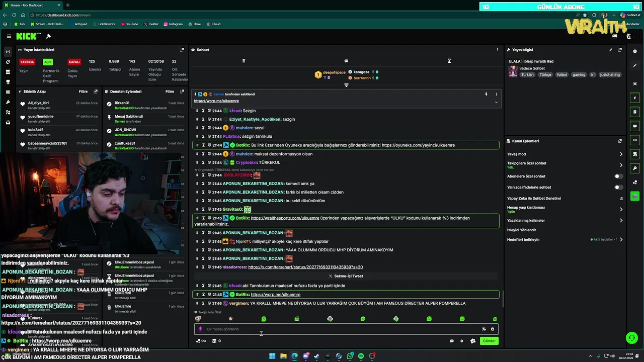Click the green clapperboard clip button in right toolbar
Viewport: 644px width, 362px height.
(x=635, y=196)
